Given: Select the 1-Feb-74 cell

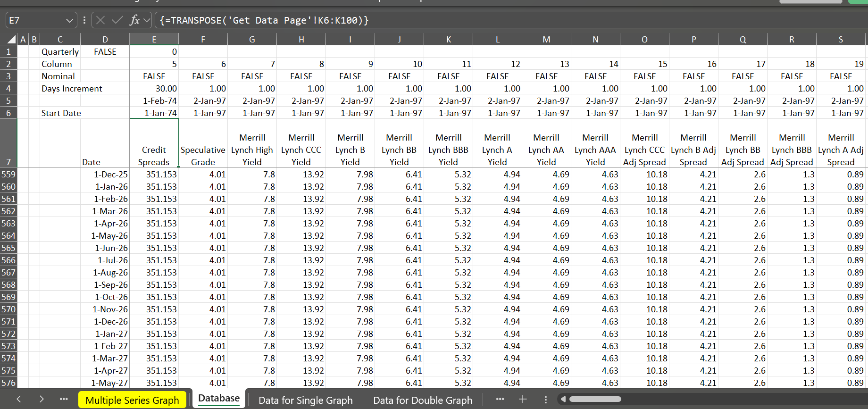Looking at the screenshot, I should pyautogui.click(x=154, y=100).
